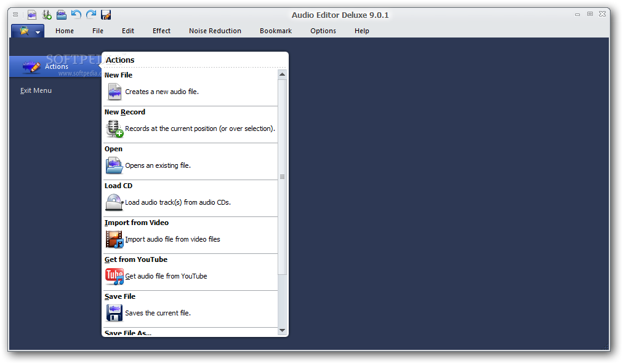
Task: Click the Actions pencil waveform icon in sidebar
Action: 31,66
